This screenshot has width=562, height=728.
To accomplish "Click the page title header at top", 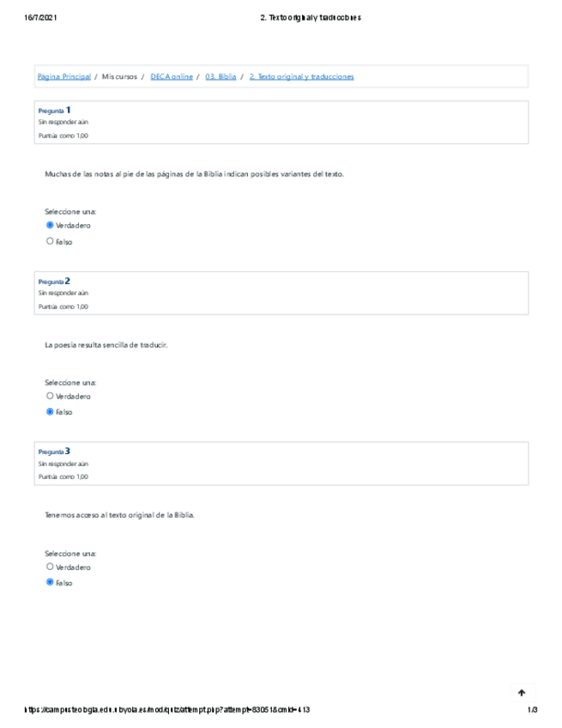I will (310, 17).
